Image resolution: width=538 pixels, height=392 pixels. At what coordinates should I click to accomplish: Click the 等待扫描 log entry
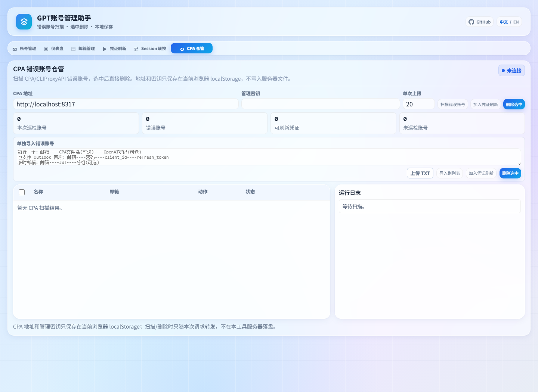click(430, 206)
